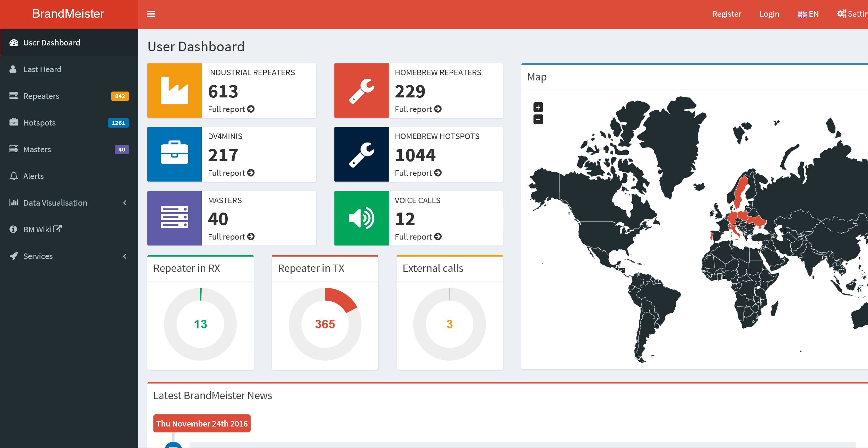Open User Dashboard in the sidebar
Screen dimensions: 868x448
(x=69, y=43)
